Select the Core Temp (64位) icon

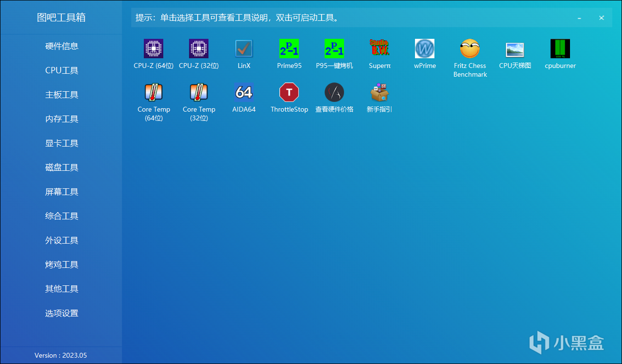[154, 92]
